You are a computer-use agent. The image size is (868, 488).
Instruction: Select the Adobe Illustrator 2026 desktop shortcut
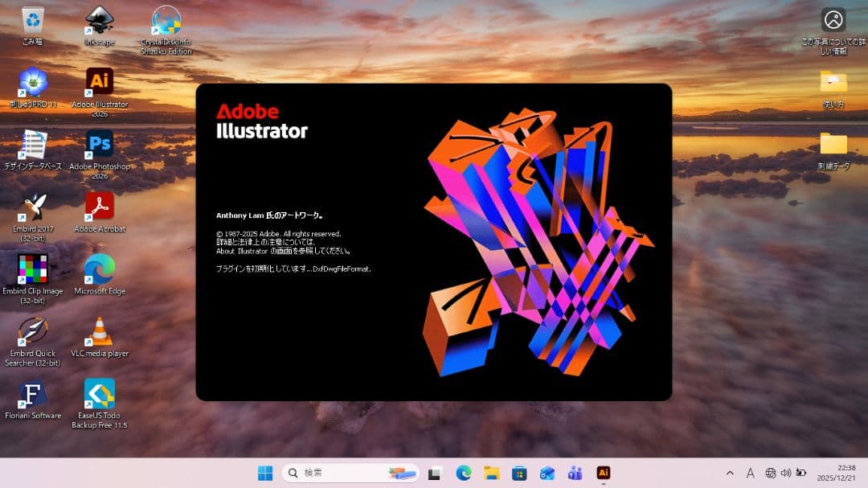coord(100,82)
